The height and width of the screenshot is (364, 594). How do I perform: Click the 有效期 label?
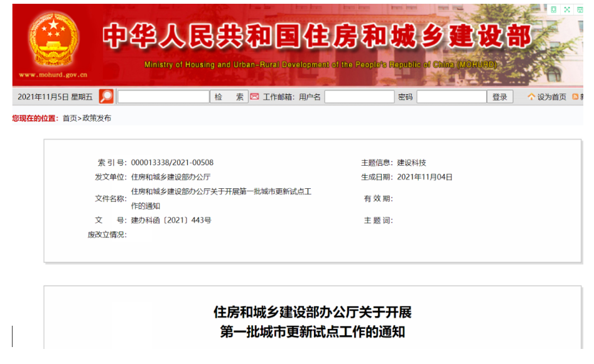tap(378, 198)
